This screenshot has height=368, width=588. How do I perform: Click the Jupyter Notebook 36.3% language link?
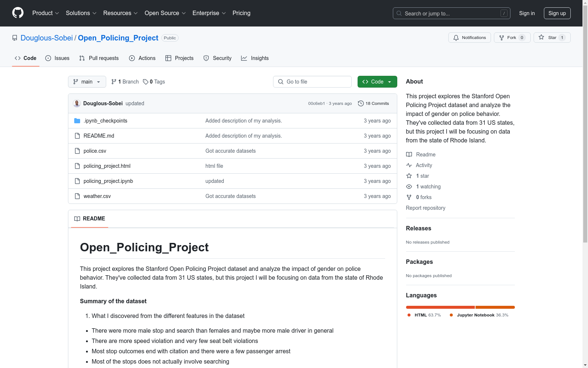pos(479,315)
